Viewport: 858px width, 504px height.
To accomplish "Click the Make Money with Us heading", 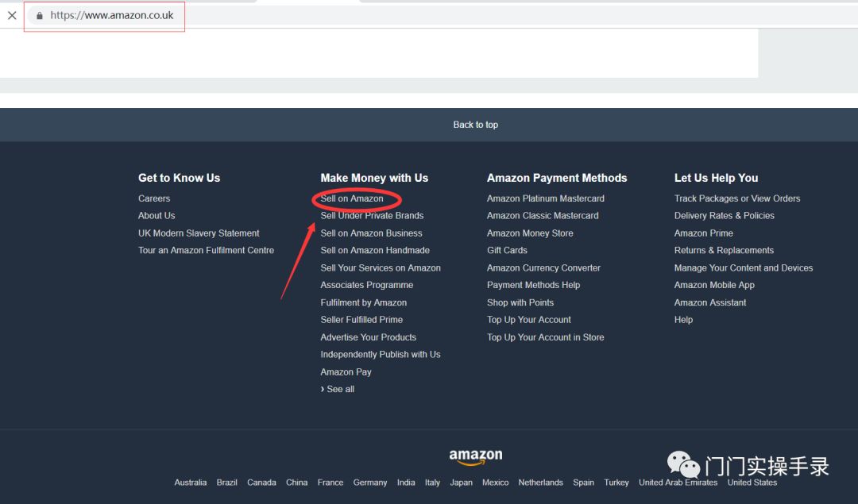I will [x=374, y=178].
